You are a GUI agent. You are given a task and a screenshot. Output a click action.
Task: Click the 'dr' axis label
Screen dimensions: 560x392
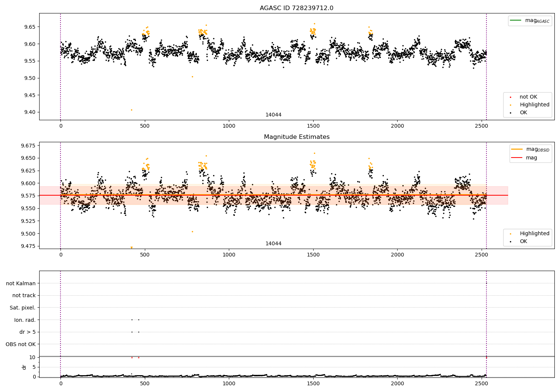tap(24, 367)
